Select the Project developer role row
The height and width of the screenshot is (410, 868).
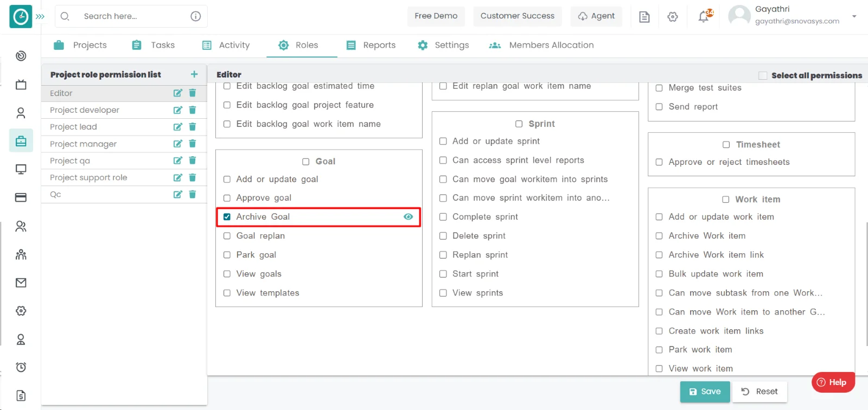pyautogui.click(x=124, y=110)
